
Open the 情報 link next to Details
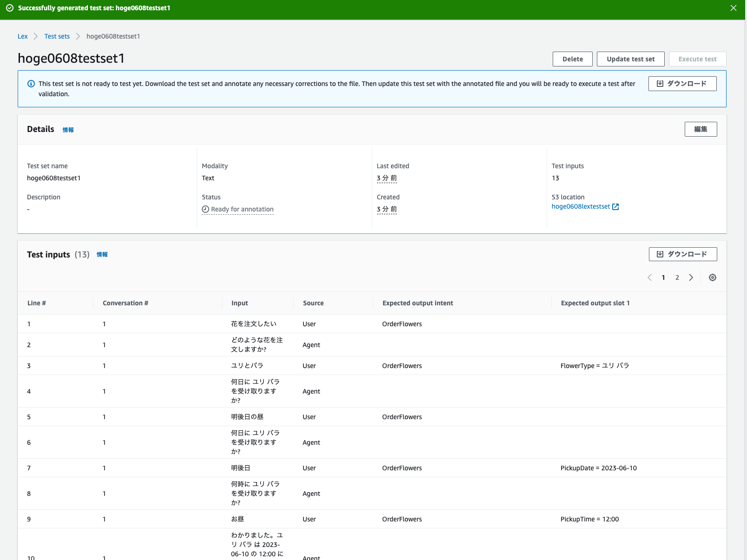point(68,130)
